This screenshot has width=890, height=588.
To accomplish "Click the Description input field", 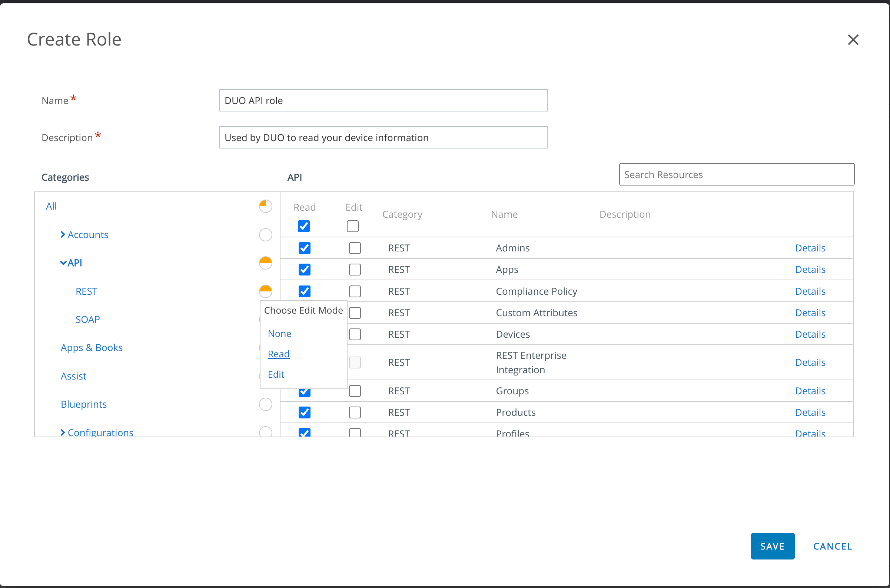I will point(383,137).
